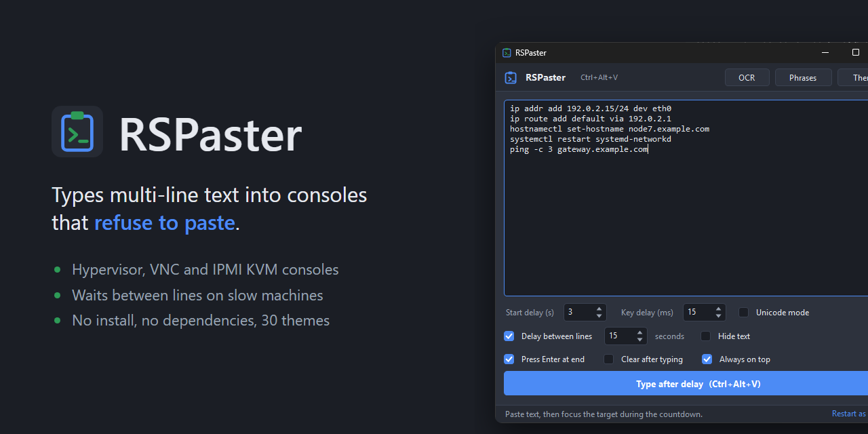Click the line 'ip addr add 192.0.2.15/24 dev eth0'
Image resolution: width=868 pixels, height=434 pixels.
(x=591, y=108)
